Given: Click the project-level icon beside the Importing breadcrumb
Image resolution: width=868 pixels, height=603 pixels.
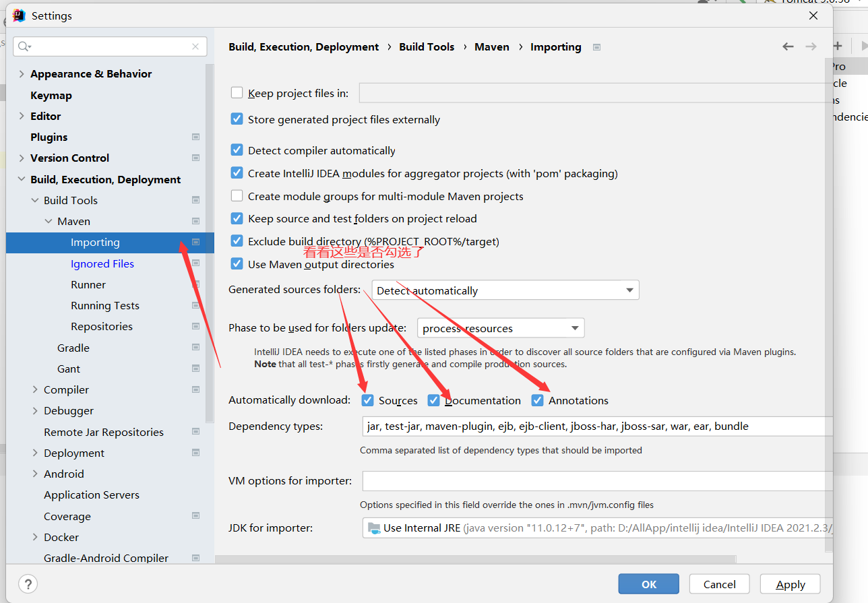Looking at the screenshot, I should 596,47.
